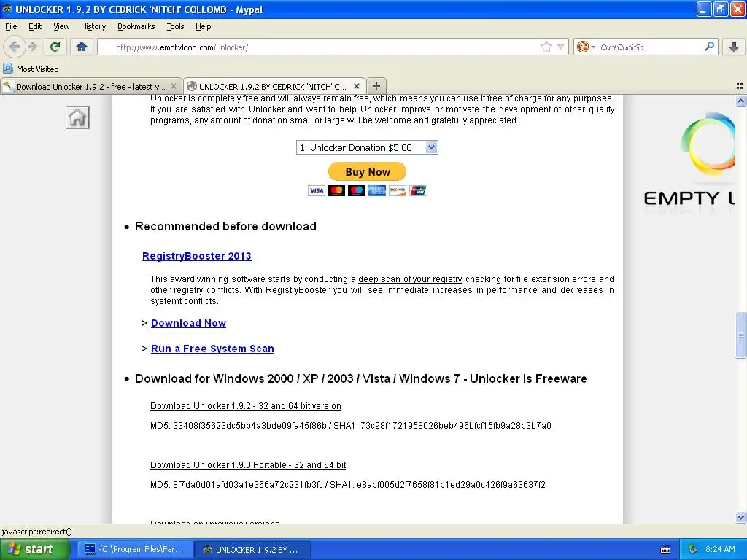Click the UnionPay card icon
Image resolution: width=747 pixels, height=560 pixels.
tap(418, 191)
